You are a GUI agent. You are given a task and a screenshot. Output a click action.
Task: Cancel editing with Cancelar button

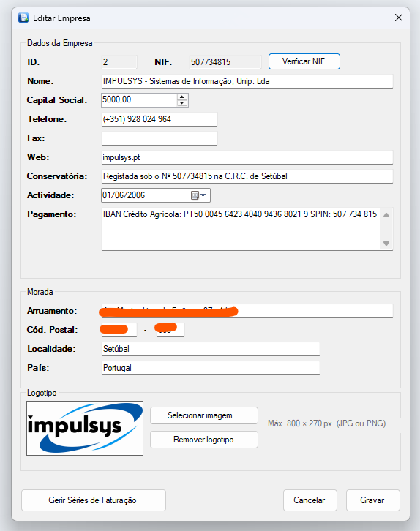click(x=310, y=500)
